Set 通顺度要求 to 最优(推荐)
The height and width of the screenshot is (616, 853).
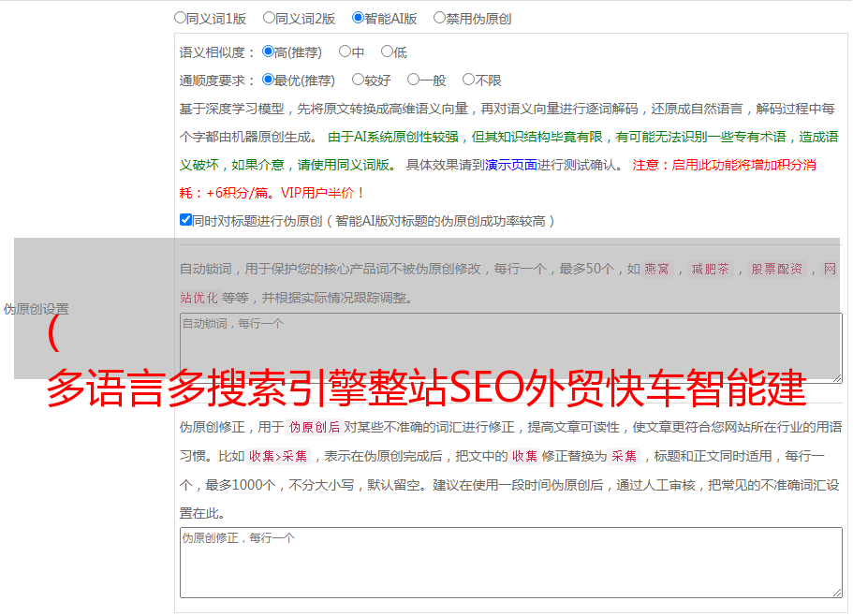pos(268,80)
